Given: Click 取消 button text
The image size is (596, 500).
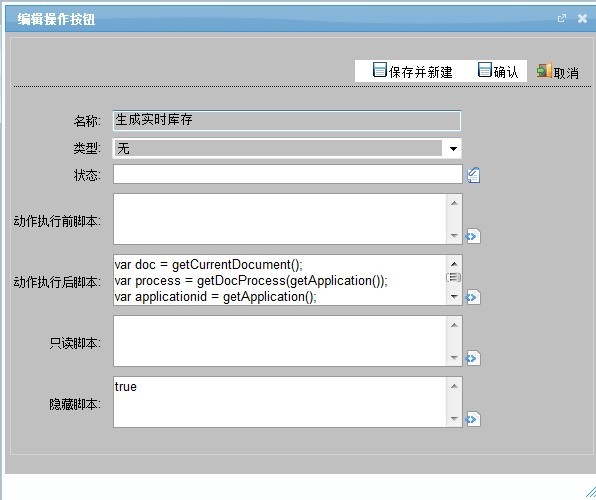Looking at the screenshot, I should coord(566,73).
